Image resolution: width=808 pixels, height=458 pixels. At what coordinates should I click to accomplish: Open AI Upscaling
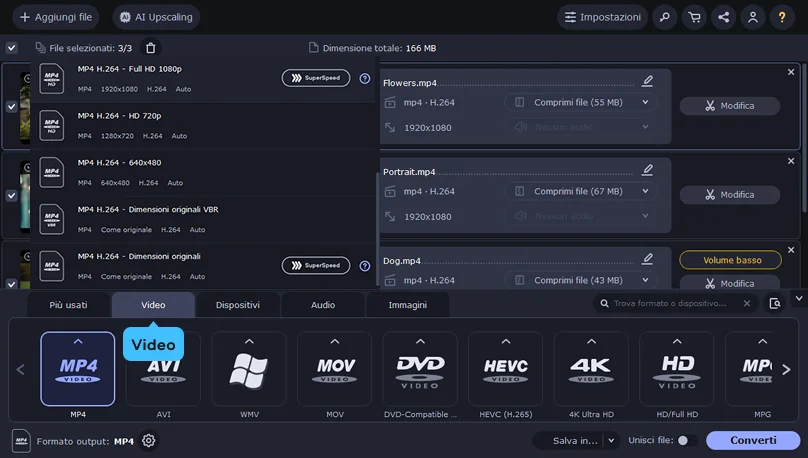pos(156,17)
